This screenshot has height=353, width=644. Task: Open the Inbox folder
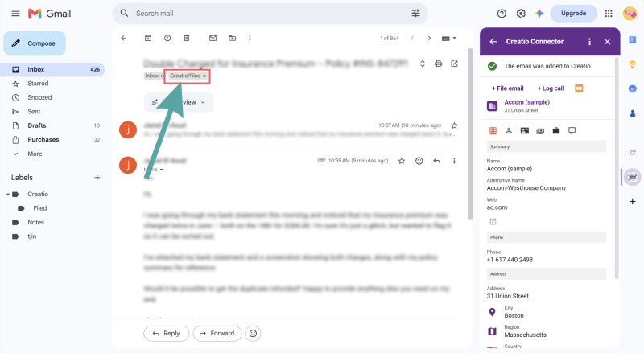coord(52,69)
